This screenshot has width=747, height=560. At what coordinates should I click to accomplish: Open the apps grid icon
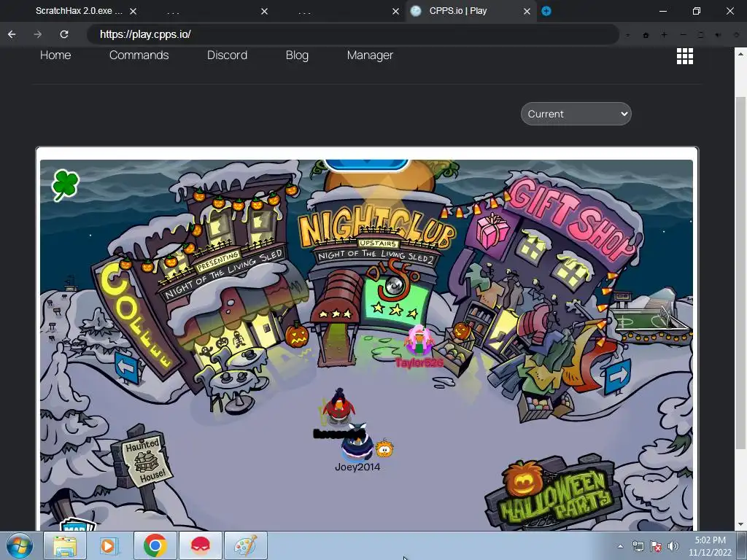pos(684,56)
